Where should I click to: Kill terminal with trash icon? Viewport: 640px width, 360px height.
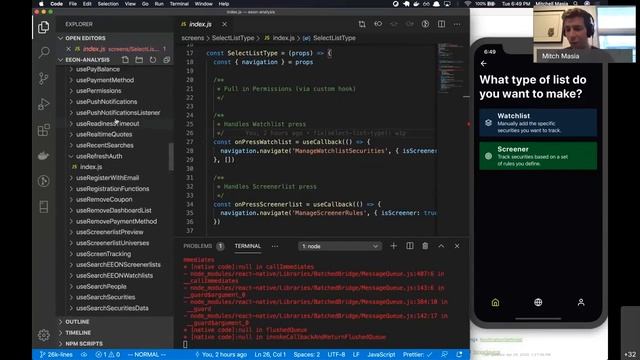425,246
